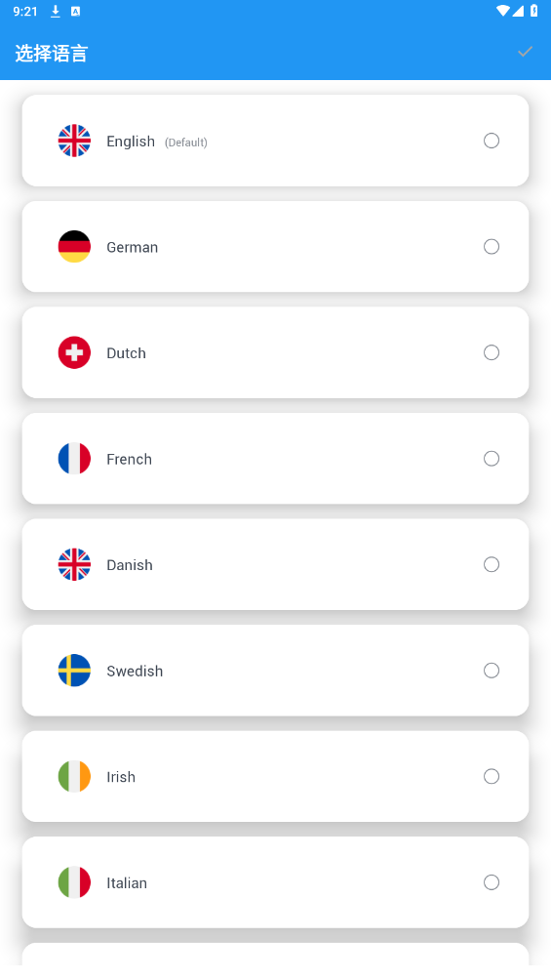551x980 pixels.
Task: Select the English radio button
Action: click(492, 141)
